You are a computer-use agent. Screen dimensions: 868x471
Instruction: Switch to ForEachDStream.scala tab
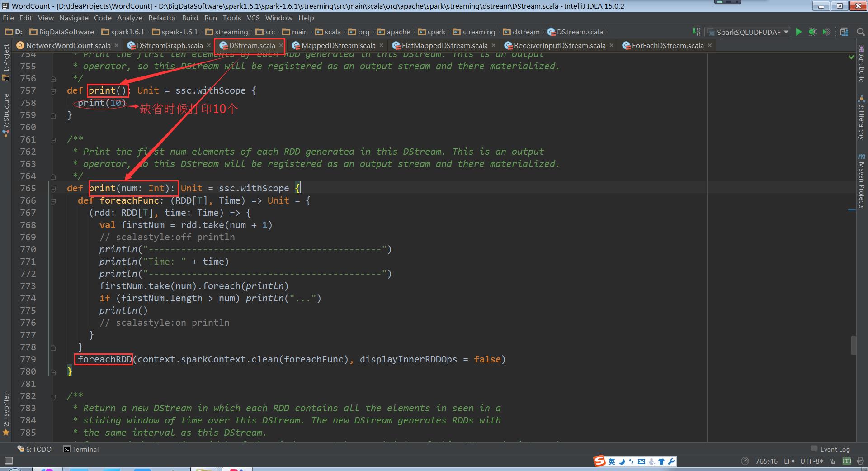667,45
